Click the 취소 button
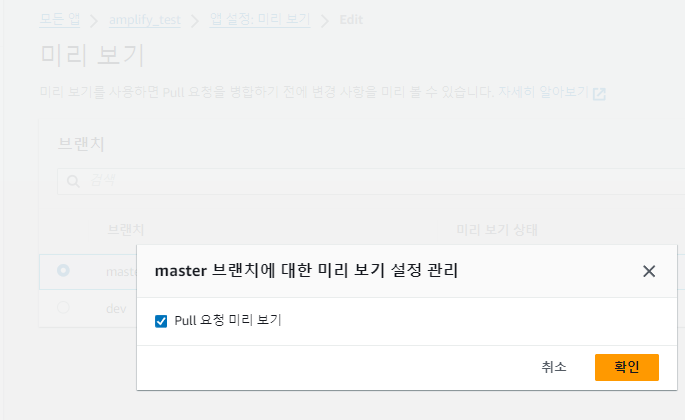 pos(554,367)
